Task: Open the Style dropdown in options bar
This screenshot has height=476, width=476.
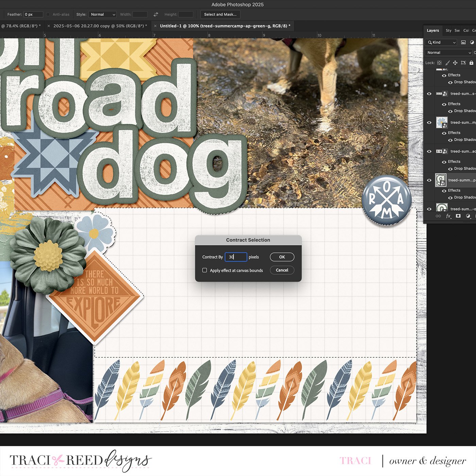Action: click(102, 14)
